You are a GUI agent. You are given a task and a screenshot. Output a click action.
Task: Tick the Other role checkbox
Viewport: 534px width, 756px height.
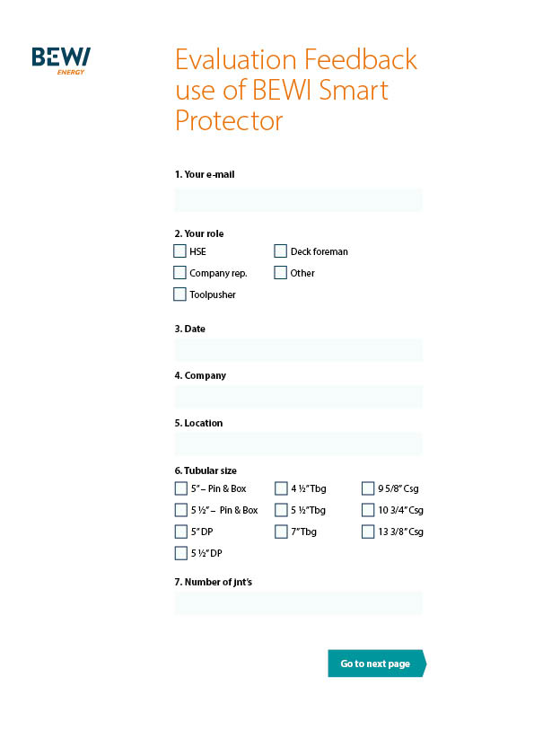pyautogui.click(x=281, y=273)
